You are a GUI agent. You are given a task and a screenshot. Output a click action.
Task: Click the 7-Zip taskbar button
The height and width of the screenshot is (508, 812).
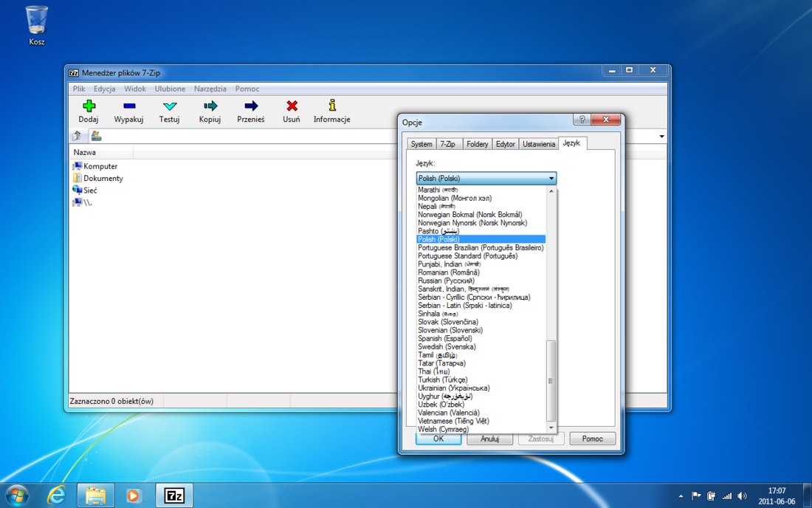pos(174,495)
